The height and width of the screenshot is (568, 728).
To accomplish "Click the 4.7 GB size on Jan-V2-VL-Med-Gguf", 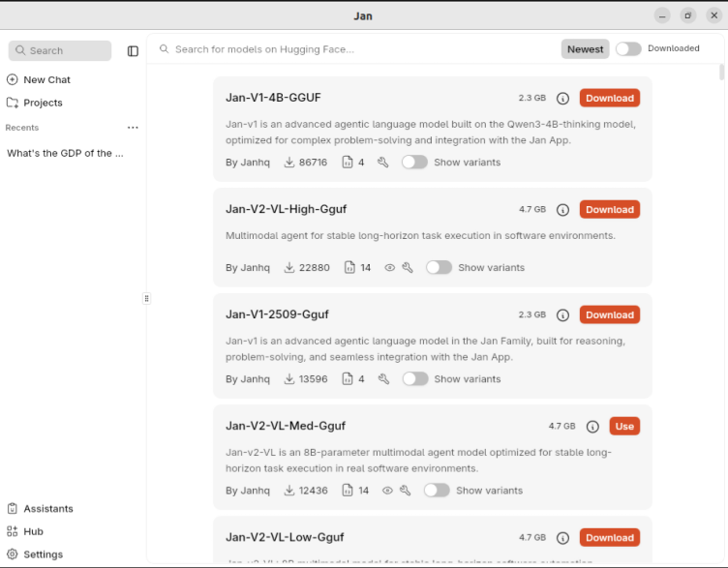I will point(561,426).
